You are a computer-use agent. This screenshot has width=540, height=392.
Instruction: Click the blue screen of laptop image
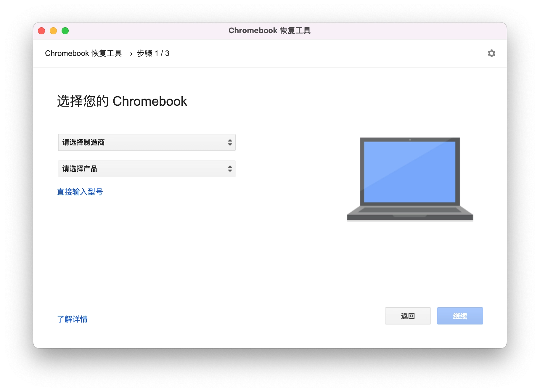(x=410, y=172)
